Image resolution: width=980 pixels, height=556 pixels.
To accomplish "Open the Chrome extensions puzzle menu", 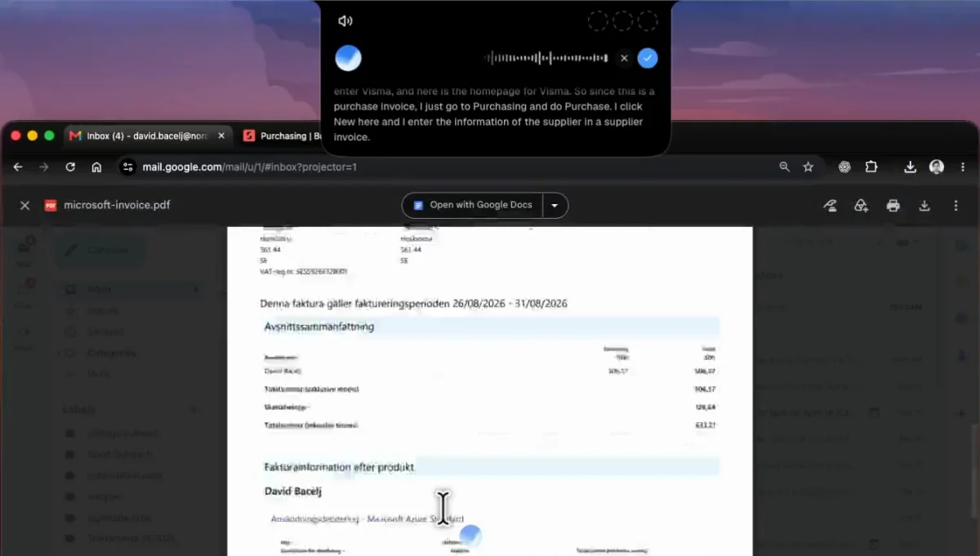I will 871,167.
